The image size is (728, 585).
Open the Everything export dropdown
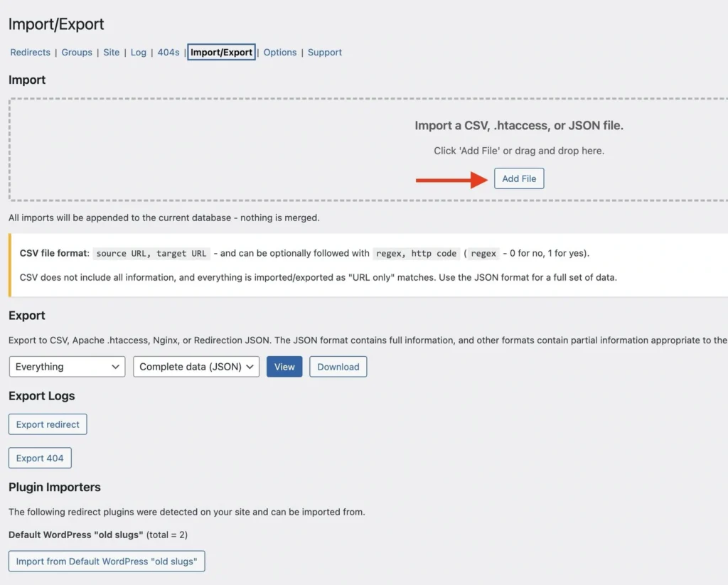(66, 366)
